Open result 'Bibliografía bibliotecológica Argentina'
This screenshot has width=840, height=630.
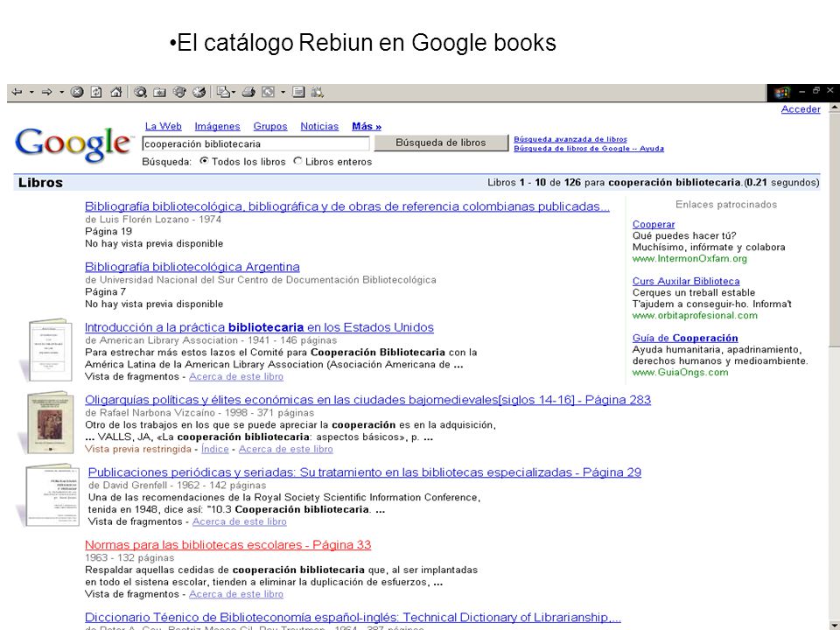(x=192, y=267)
